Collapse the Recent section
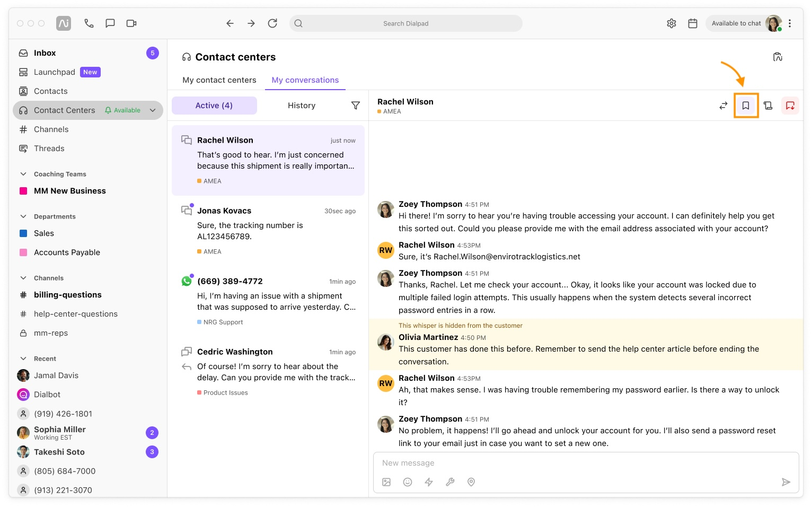The width and height of the screenshot is (812, 507). (23, 359)
